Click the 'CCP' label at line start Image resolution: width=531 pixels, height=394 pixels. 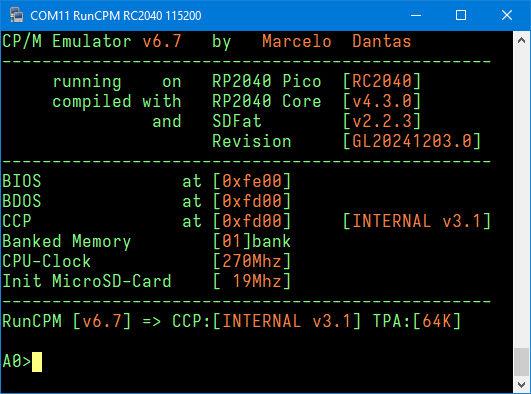tap(17, 221)
